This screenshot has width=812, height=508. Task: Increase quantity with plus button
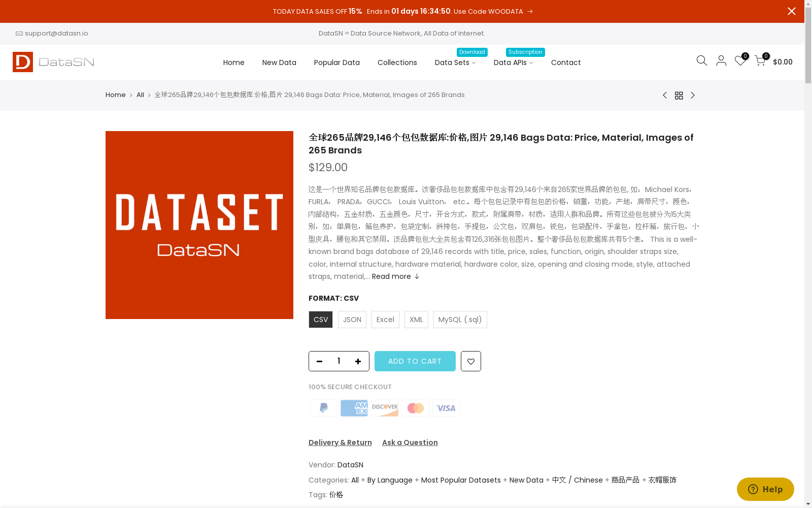click(358, 361)
